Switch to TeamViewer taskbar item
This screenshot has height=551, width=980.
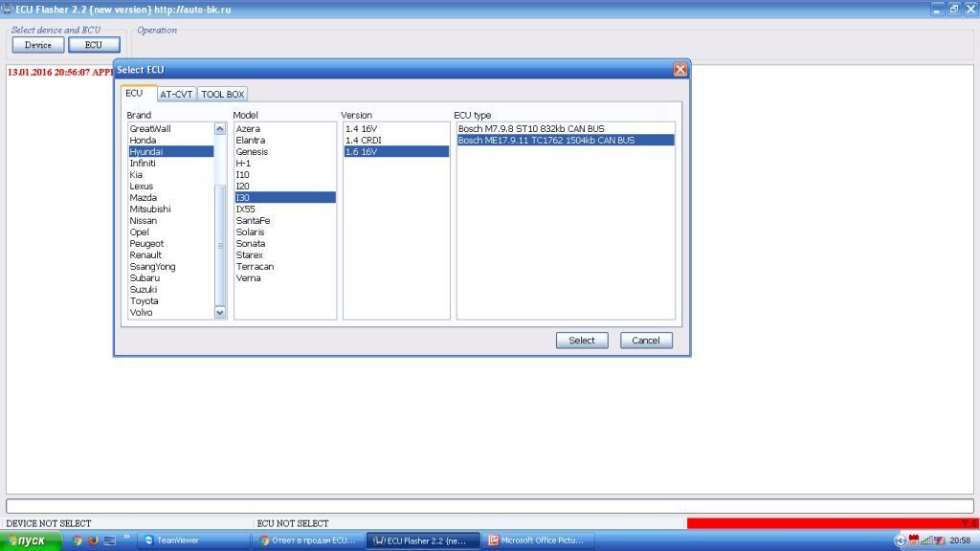pos(192,540)
